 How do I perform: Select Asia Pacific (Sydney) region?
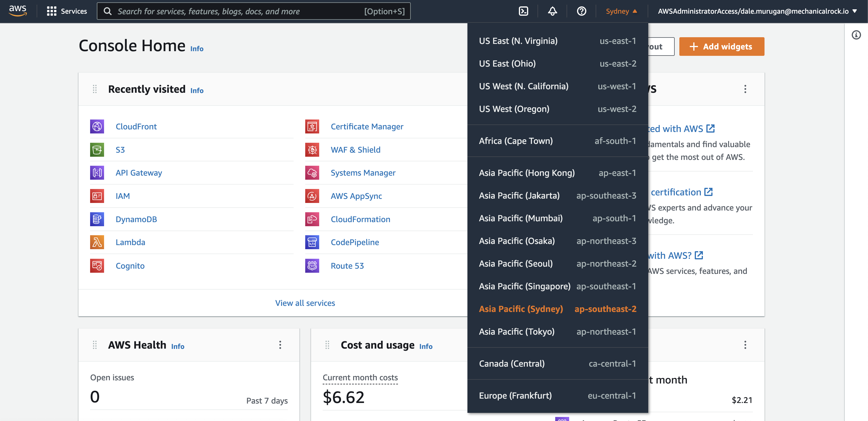pyautogui.click(x=558, y=309)
